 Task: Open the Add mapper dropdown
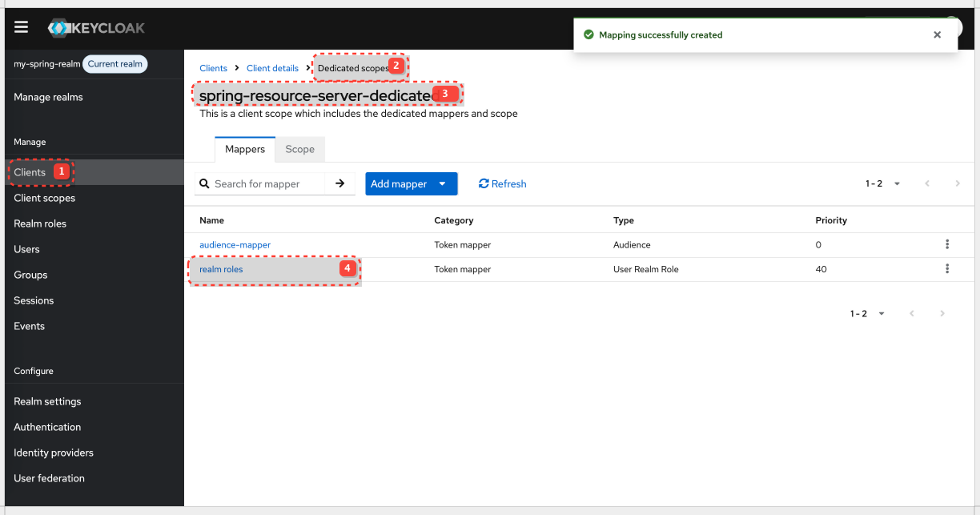[x=411, y=183]
